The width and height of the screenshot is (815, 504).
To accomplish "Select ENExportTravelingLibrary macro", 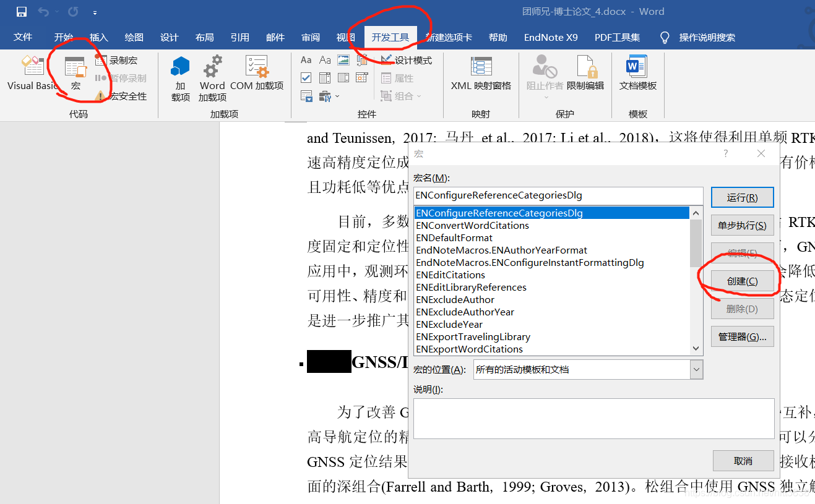I will [x=552, y=337].
